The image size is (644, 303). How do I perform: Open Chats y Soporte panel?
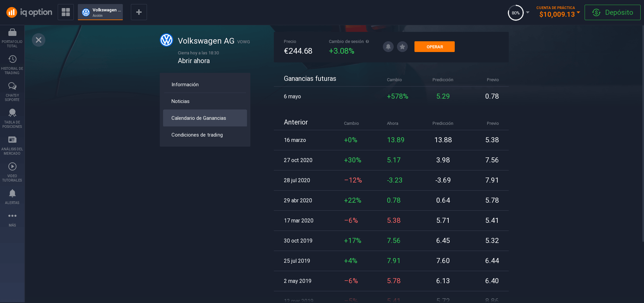click(x=12, y=92)
